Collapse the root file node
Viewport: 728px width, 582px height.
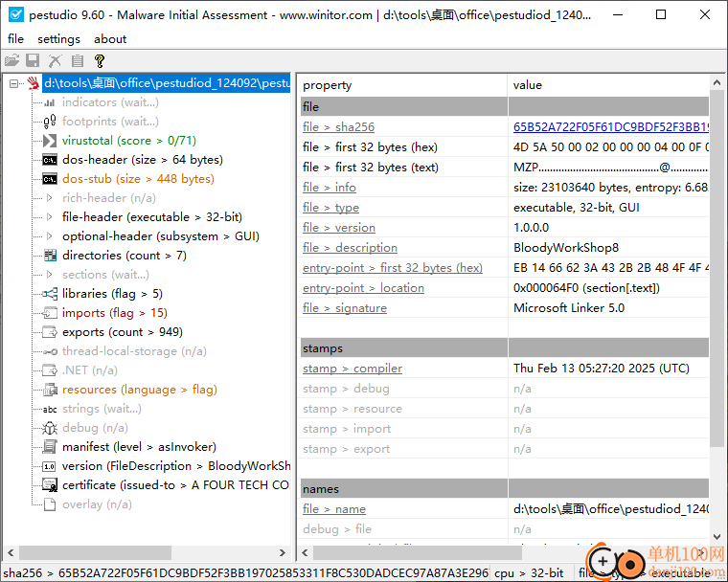click(14, 83)
